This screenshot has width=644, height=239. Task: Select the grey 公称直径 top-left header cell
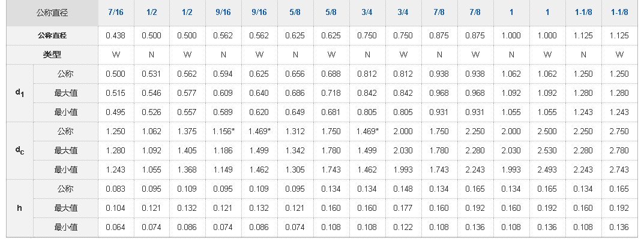click(x=52, y=13)
